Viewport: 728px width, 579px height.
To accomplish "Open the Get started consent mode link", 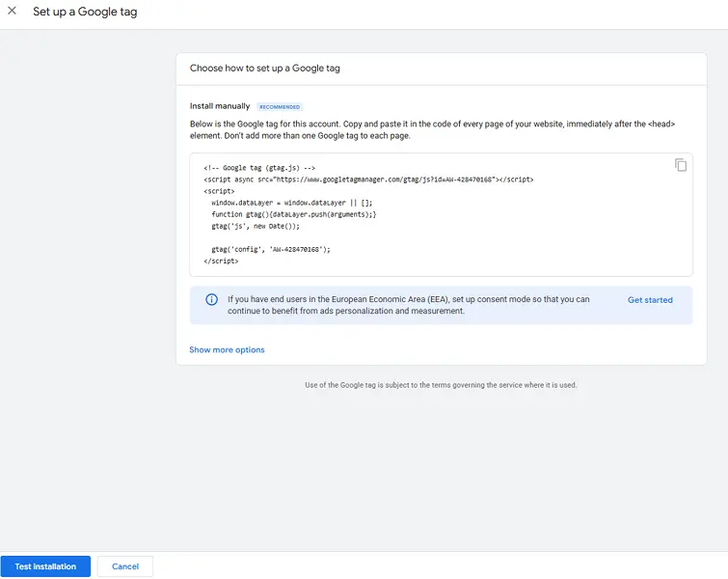I will point(650,300).
